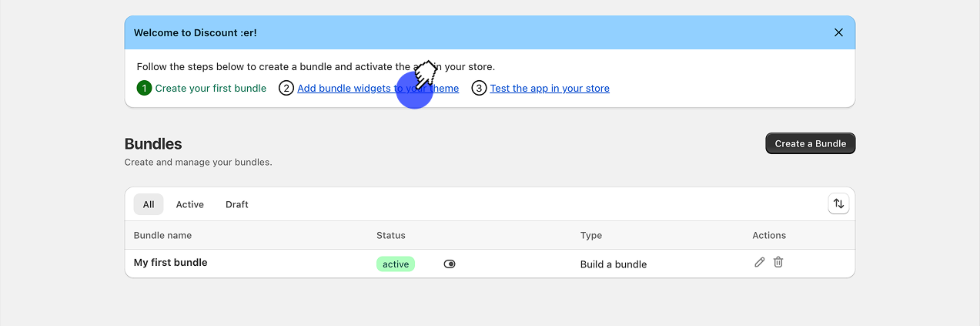980x326 pixels.
Task: Click the step 3 circle number icon
Action: click(x=479, y=89)
